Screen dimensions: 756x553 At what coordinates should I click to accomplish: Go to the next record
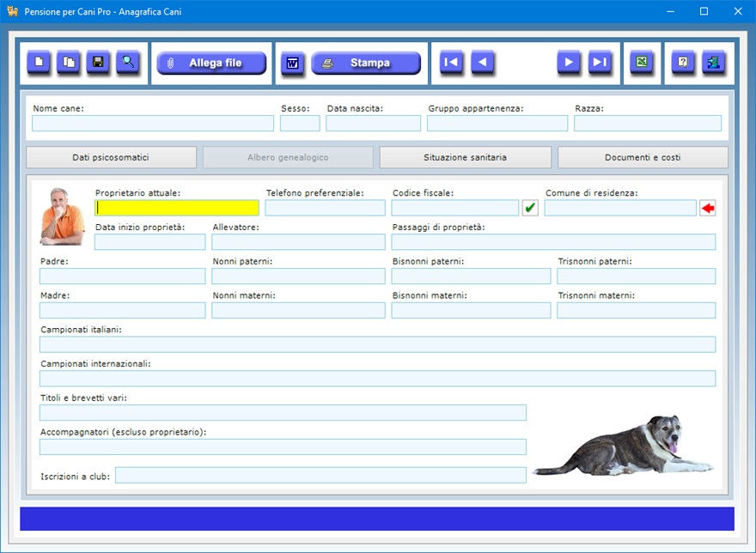569,62
